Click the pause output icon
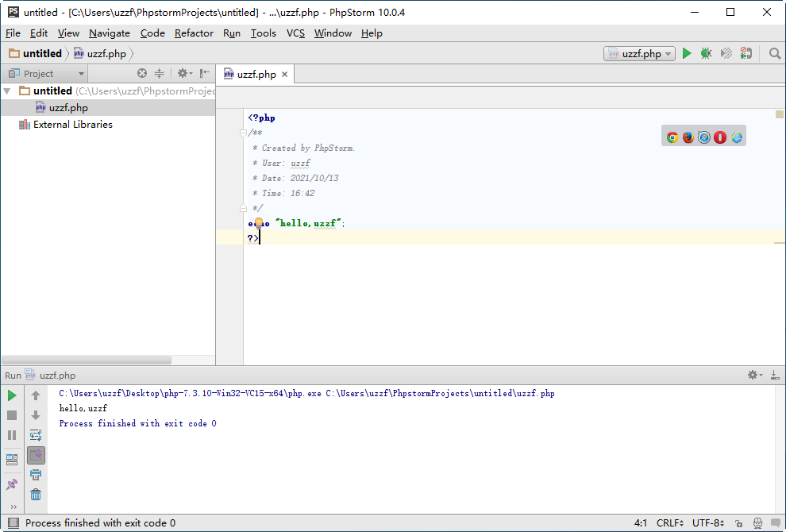 pos(12,435)
